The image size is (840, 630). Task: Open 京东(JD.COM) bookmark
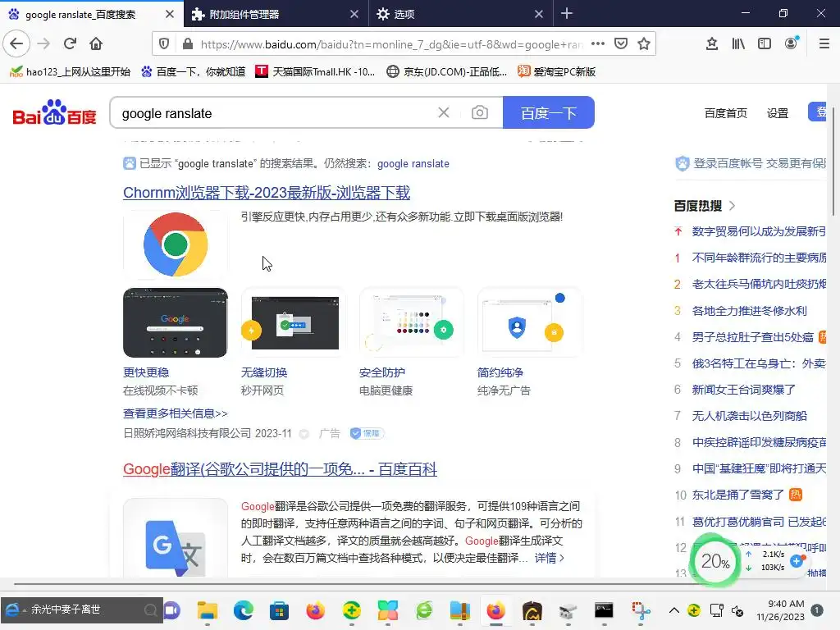pyautogui.click(x=447, y=72)
